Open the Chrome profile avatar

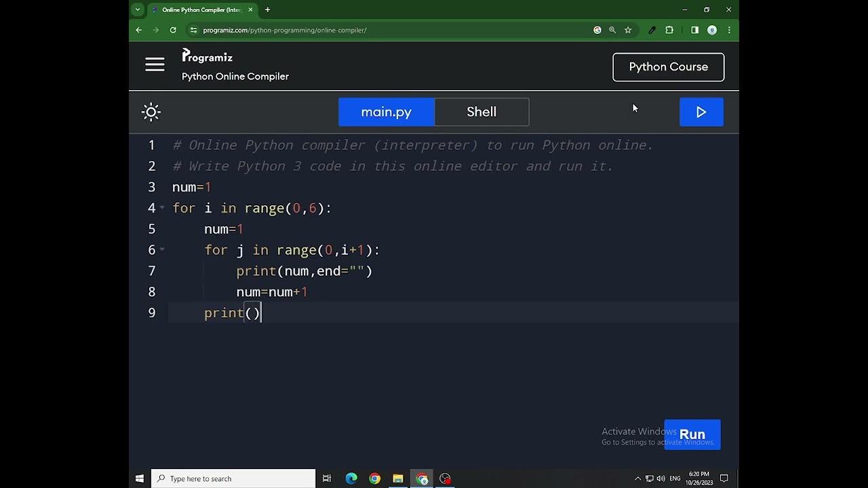click(x=712, y=30)
